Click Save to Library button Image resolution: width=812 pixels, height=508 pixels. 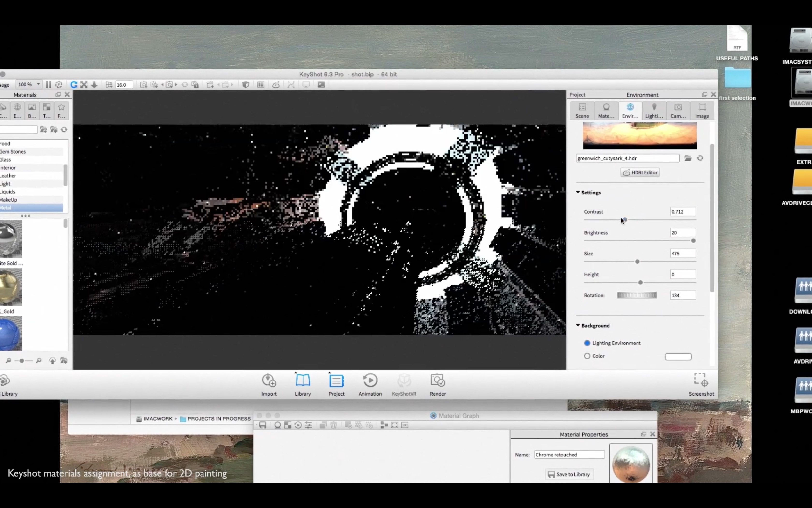point(569,474)
